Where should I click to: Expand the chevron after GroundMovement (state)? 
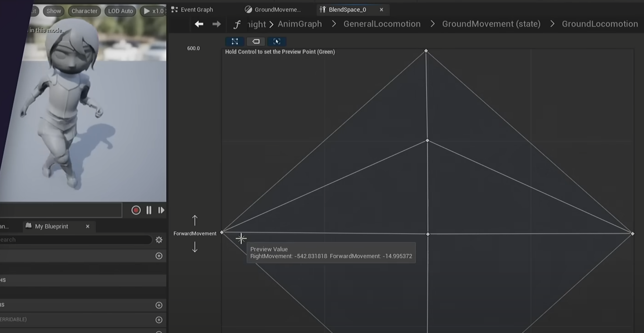[552, 24]
